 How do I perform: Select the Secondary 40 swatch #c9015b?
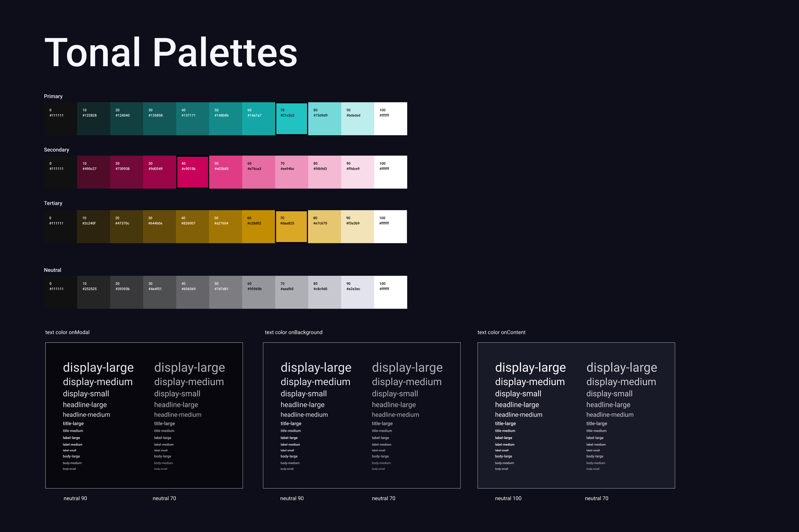point(192,172)
